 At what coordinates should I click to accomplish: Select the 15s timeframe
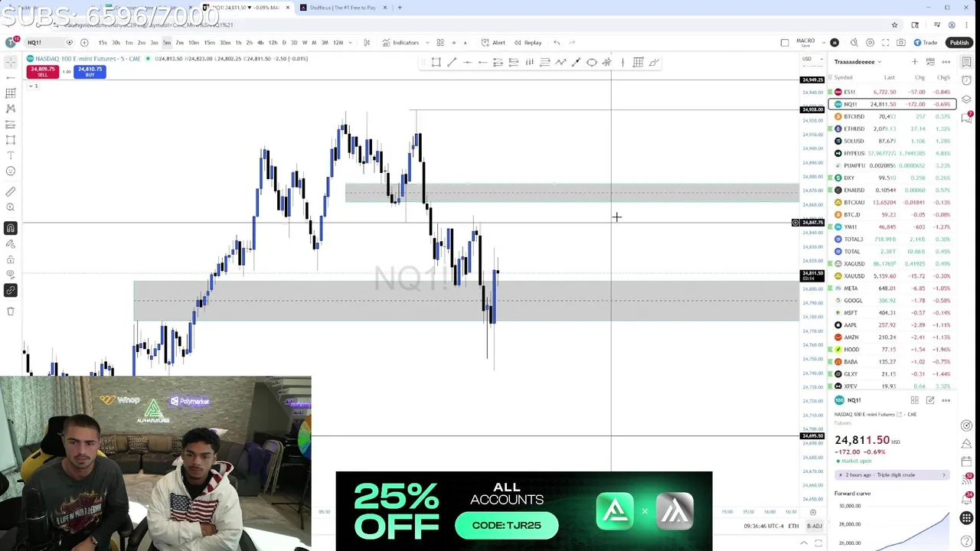(x=103, y=42)
